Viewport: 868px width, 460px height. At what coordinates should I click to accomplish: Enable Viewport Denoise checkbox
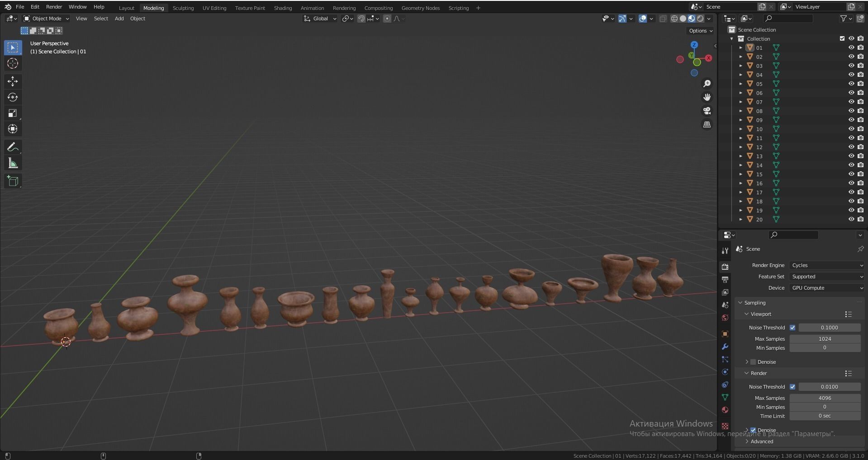[753, 362]
